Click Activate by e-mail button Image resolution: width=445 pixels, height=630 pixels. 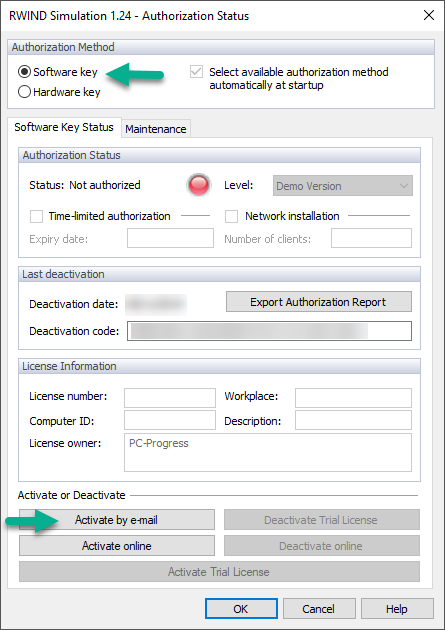pyautogui.click(x=117, y=520)
